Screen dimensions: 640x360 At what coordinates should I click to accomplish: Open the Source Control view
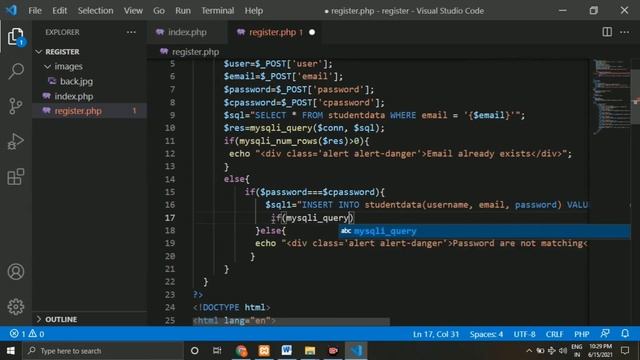pos(16,106)
